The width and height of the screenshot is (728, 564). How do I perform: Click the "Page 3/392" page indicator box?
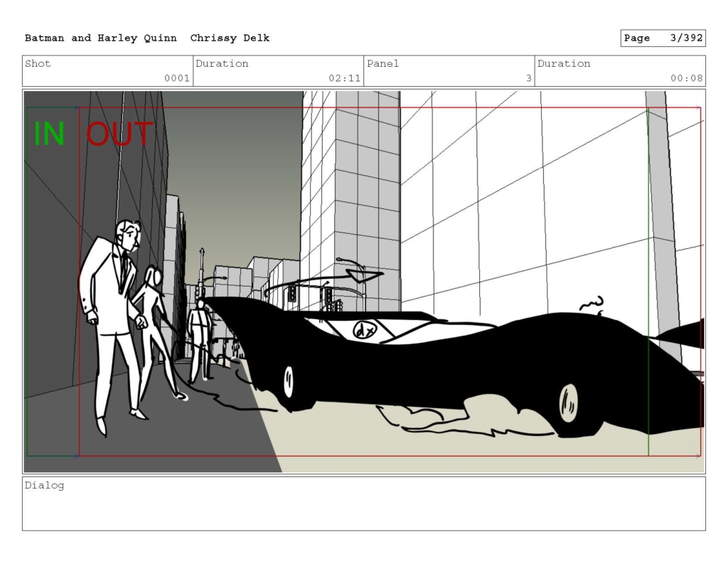[x=663, y=38]
